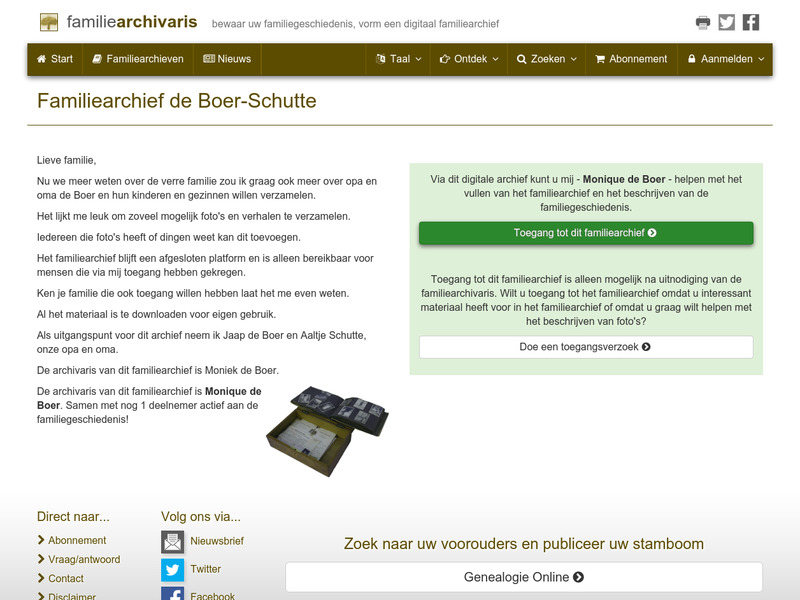Open Facebook via the header icon
This screenshot has width=800, height=600.
click(x=753, y=20)
